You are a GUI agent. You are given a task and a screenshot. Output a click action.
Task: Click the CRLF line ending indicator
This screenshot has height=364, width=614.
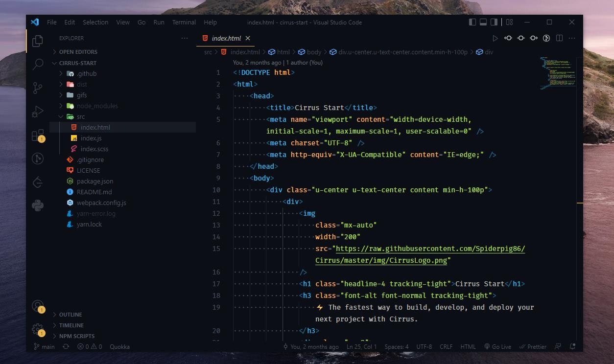coord(446,346)
